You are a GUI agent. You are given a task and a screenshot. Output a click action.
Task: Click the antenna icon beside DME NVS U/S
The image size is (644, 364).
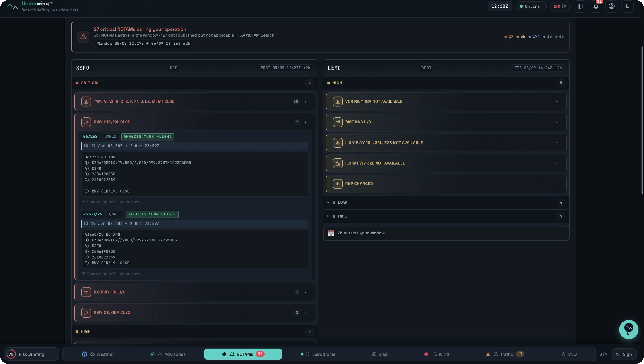pos(338,122)
